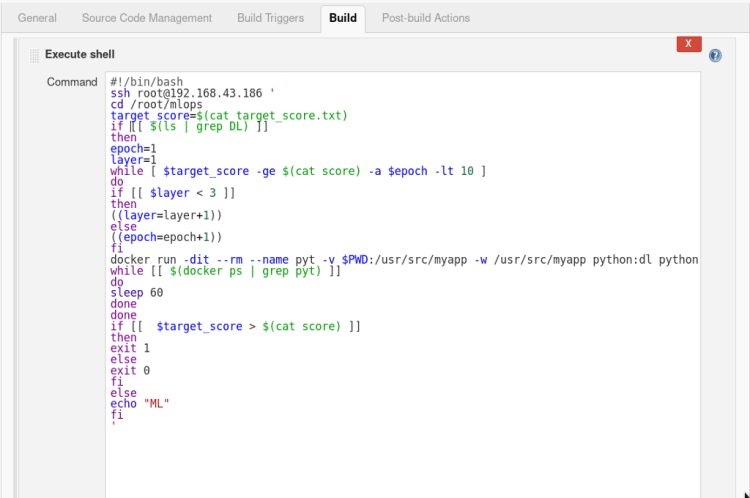Screen dimensions: 750x498
Task: Open the General tab
Action: 37,18
